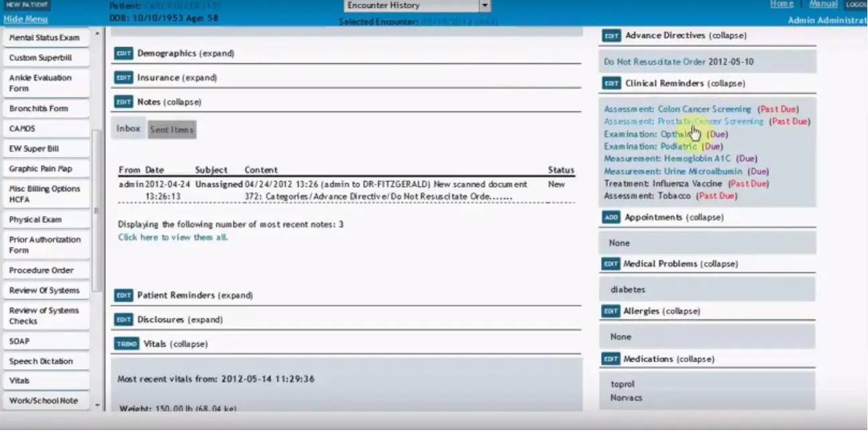Viewport: 868px width, 432px height.
Task: Switch to the Sent Items tab
Action: point(172,129)
